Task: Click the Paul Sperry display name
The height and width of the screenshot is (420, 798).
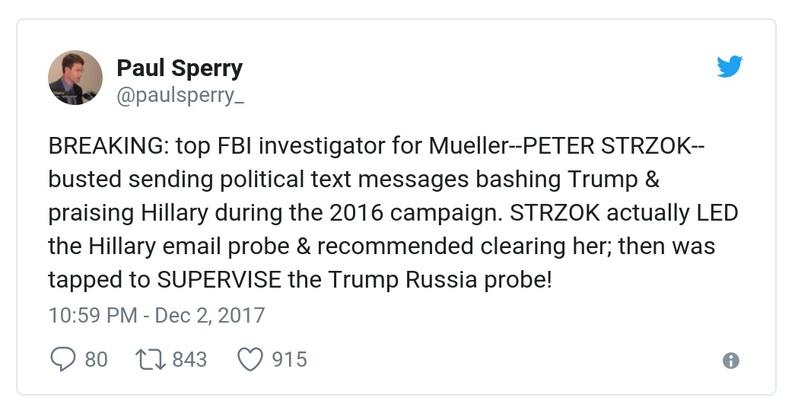Action: pos(180,68)
